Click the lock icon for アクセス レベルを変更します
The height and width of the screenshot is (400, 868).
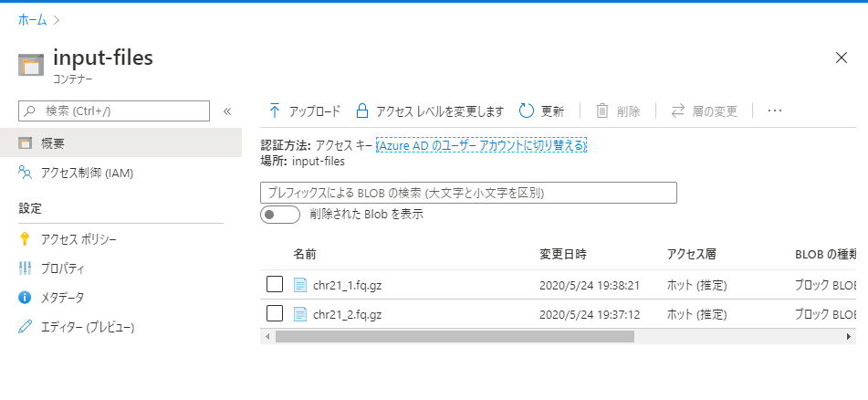click(362, 111)
